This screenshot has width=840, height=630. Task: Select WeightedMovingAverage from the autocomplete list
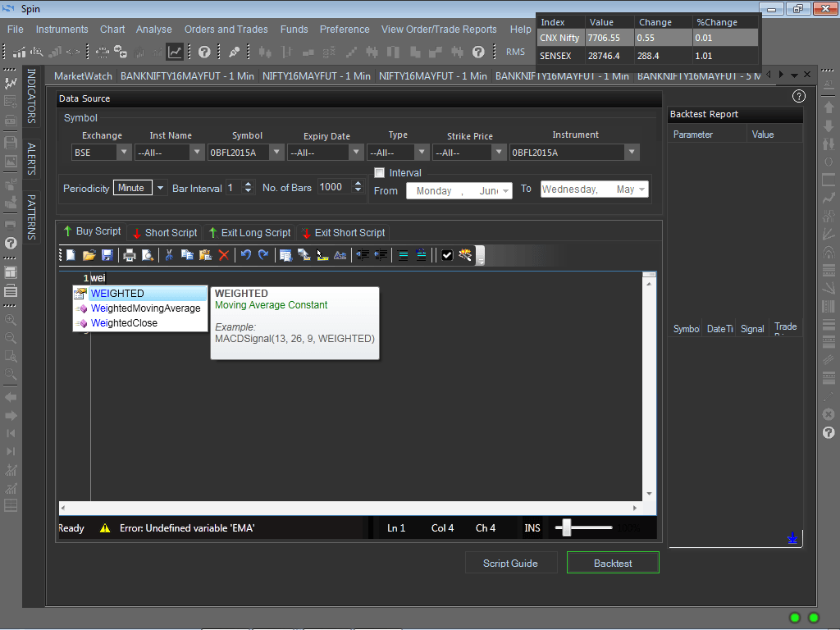click(x=145, y=308)
